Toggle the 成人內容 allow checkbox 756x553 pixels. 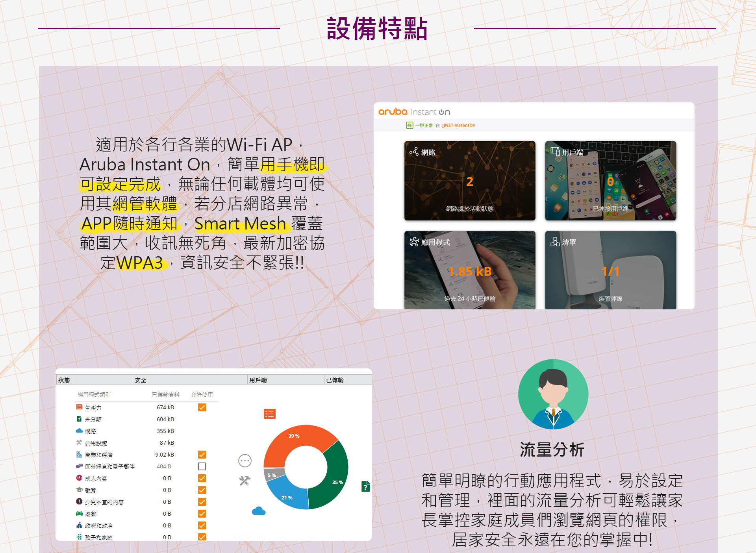202,478
